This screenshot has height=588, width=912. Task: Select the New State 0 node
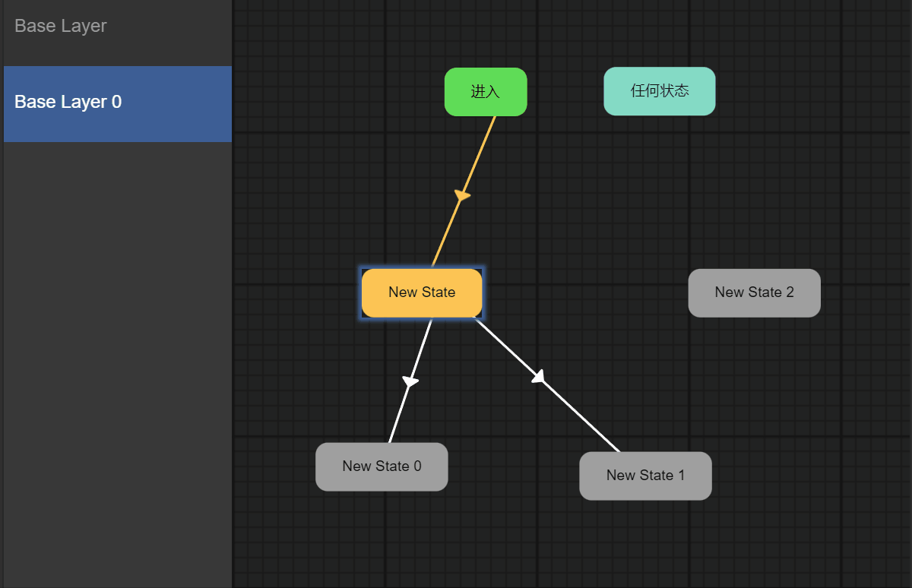click(x=382, y=466)
